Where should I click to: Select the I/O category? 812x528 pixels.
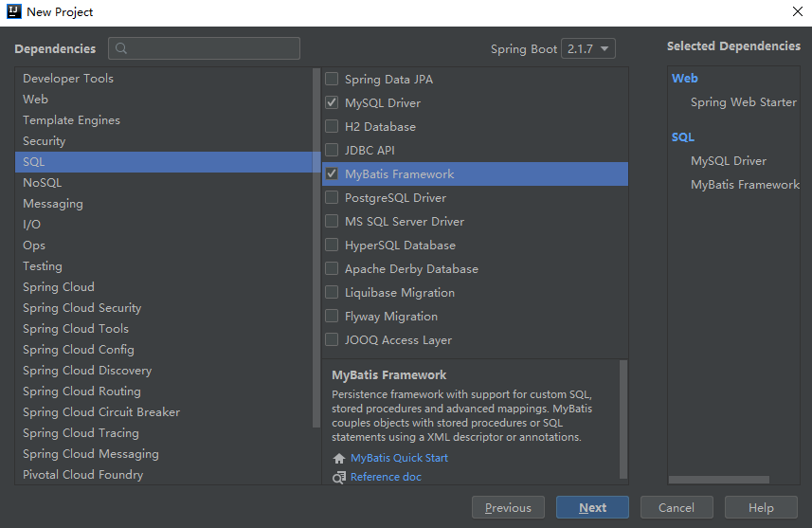pos(164,225)
